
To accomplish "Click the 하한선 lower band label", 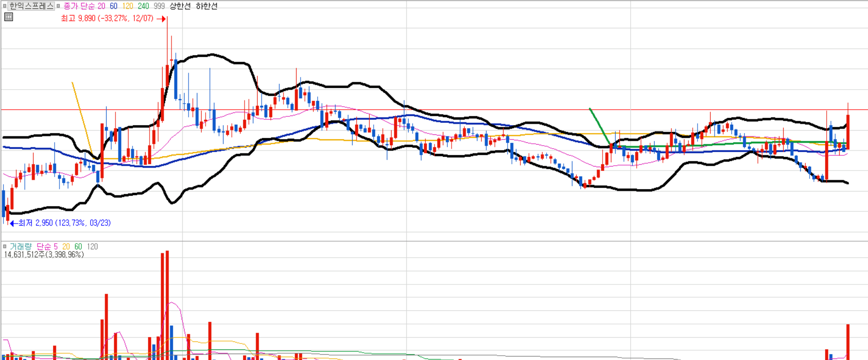I will click(x=207, y=6).
